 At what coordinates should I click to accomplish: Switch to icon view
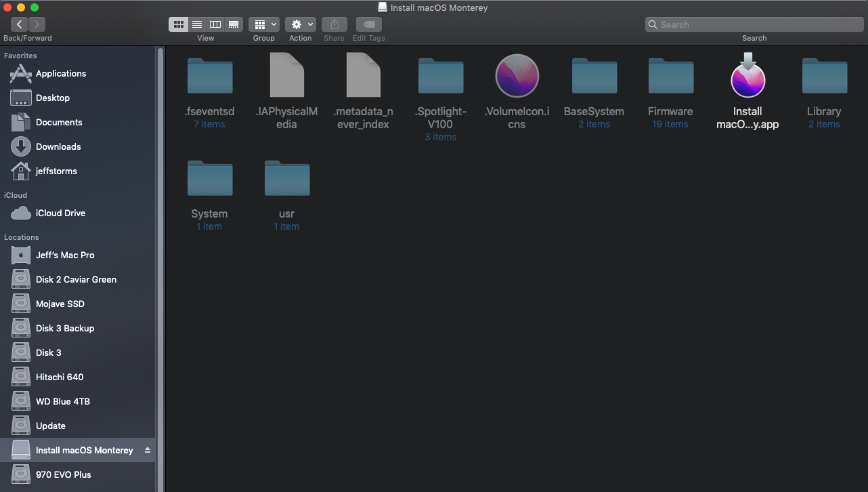[179, 24]
